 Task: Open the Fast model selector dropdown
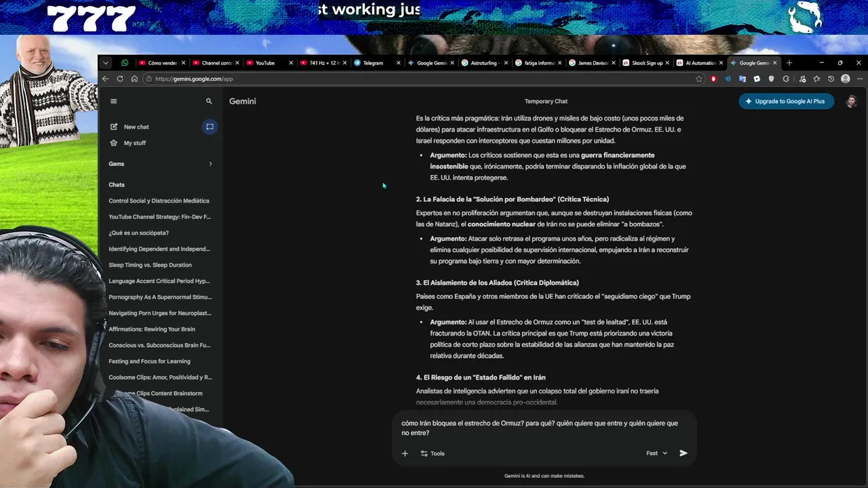pos(656,453)
